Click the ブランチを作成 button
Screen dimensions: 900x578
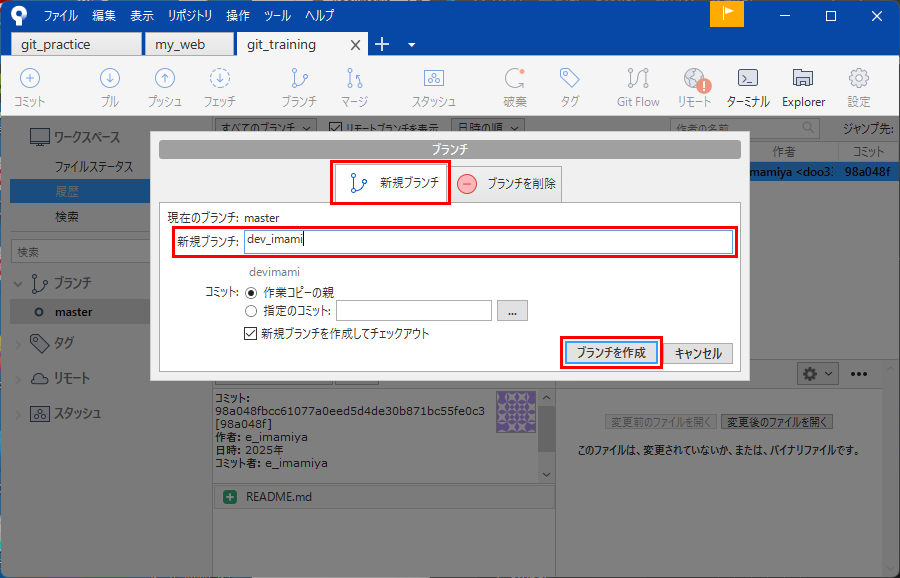click(611, 353)
